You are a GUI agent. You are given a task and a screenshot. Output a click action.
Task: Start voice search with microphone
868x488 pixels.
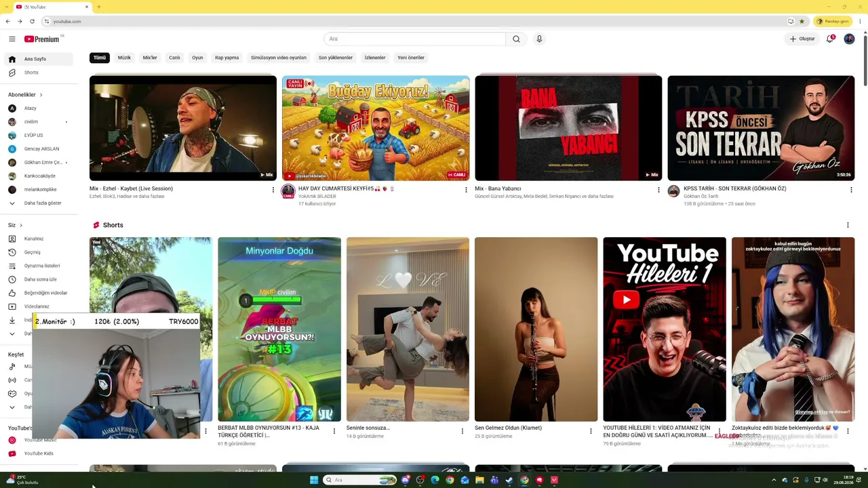539,39
